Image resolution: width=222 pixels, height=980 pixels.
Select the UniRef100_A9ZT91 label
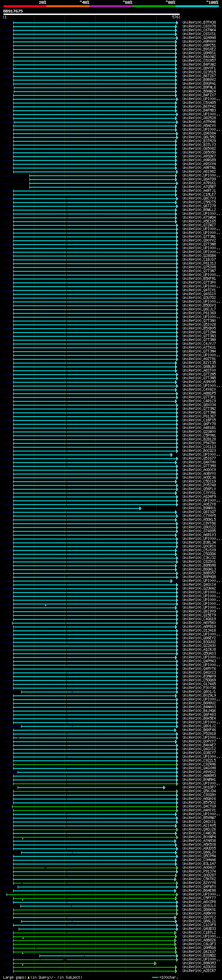point(199,359)
